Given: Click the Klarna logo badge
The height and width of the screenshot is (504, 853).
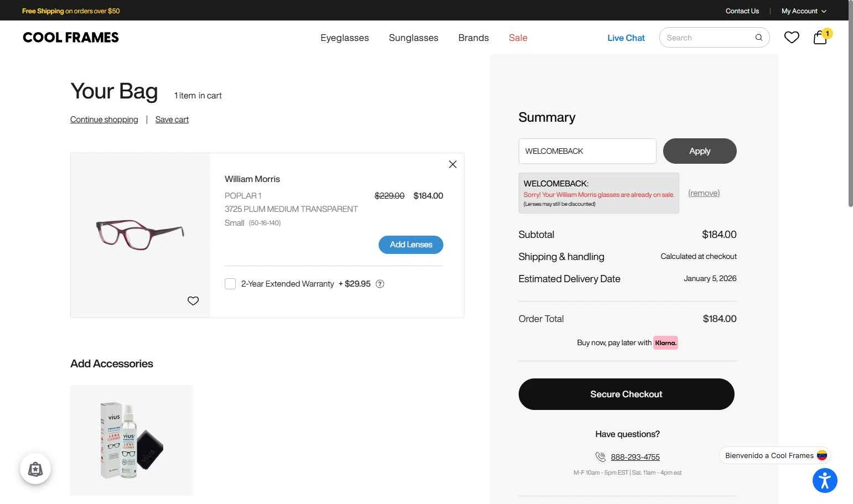Looking at the screenshot, I should pyautogui.click(x=665, y=343).
